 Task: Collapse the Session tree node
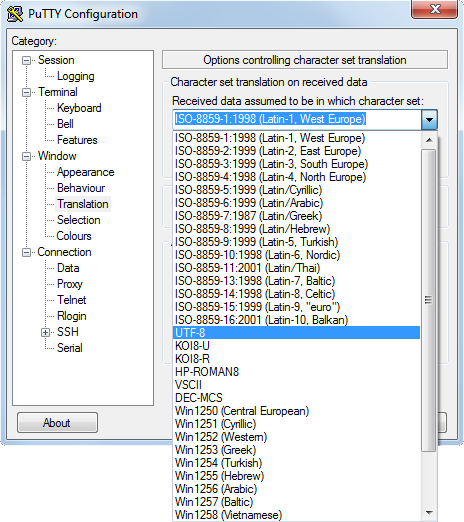pyautogui.click(x=26, y=61)
